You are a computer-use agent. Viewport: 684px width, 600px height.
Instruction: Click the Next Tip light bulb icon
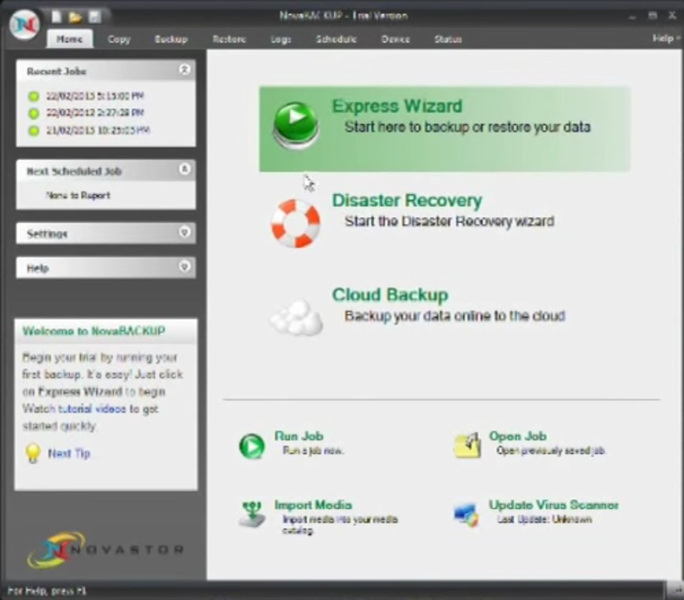[33, 453]
